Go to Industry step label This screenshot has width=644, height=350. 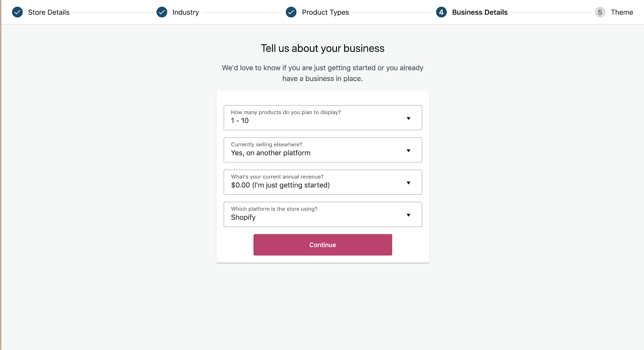186,12
